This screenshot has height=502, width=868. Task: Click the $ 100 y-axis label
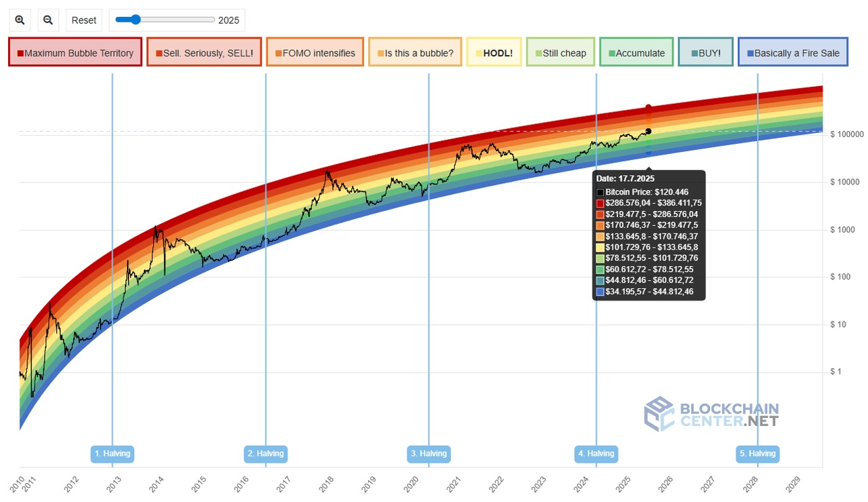(x=841, y=277)
